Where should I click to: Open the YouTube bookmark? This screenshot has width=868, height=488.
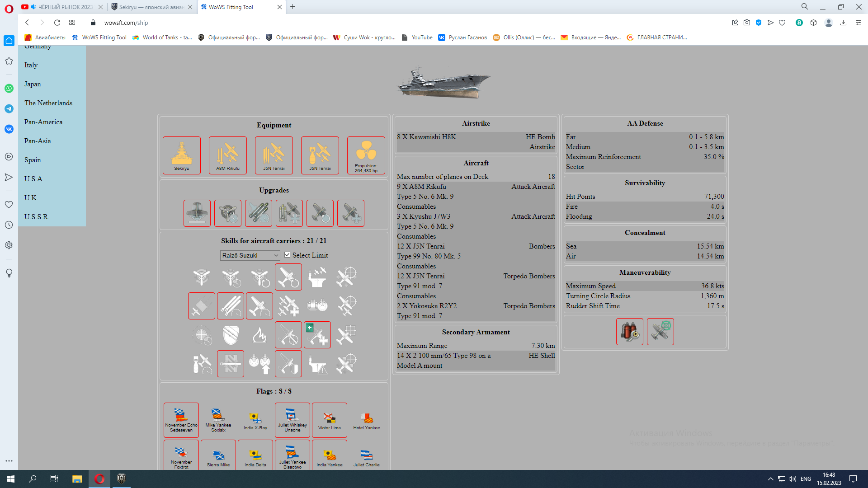click(x=417, y=38)
